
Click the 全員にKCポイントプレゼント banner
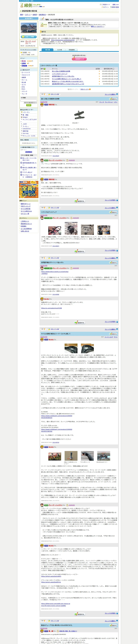tap(29, 190)
